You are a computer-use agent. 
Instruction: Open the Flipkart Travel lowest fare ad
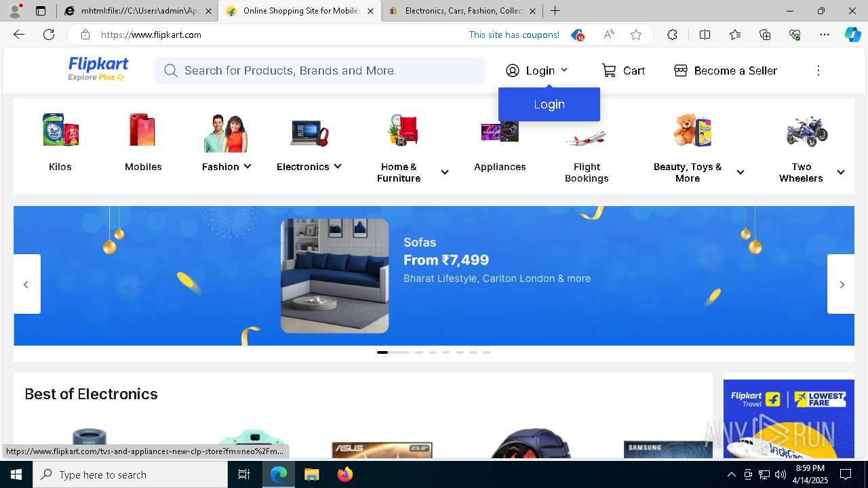point(789,419)
